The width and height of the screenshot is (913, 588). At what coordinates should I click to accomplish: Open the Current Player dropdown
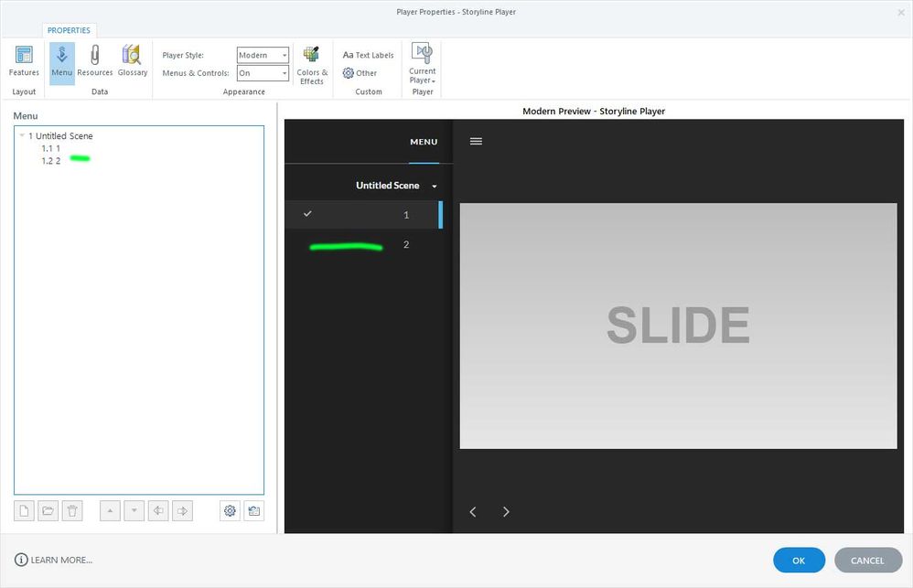[422, 65]
